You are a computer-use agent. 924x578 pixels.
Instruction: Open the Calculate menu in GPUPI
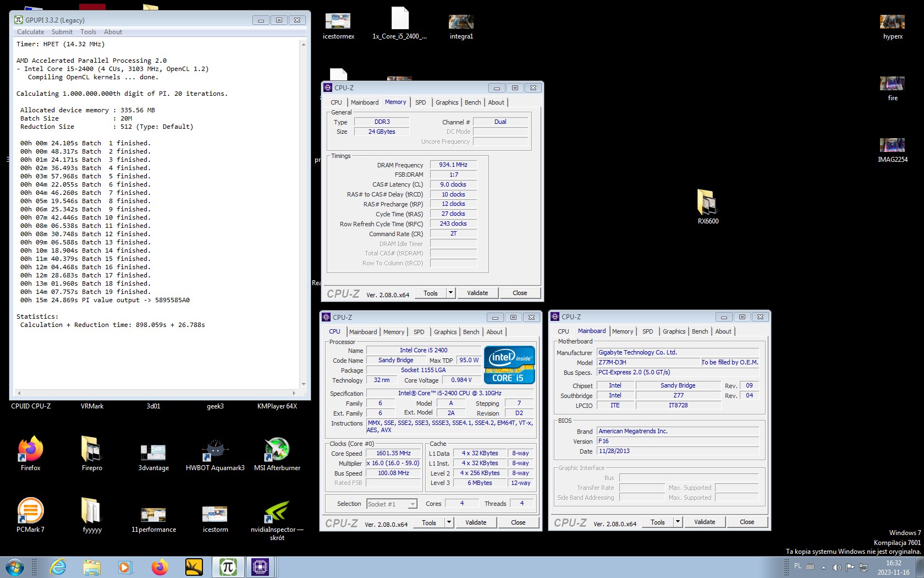pyautogui.click(x=31, y=32)
